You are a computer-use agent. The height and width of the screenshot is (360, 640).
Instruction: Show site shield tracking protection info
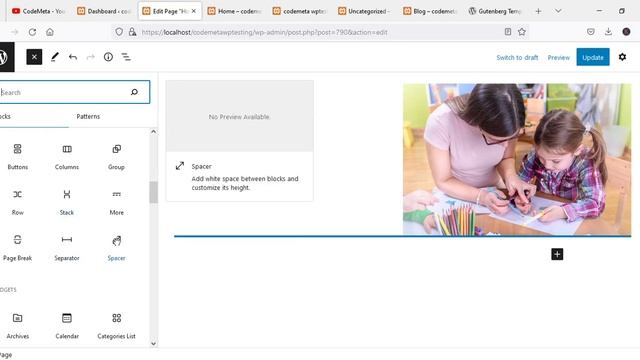119,32
